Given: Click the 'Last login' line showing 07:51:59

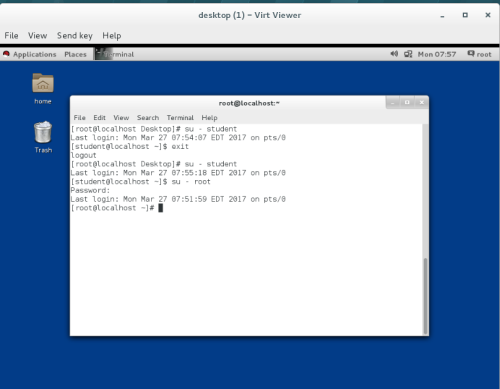Looking at the screenshot, I should click(x=178, y=199).
